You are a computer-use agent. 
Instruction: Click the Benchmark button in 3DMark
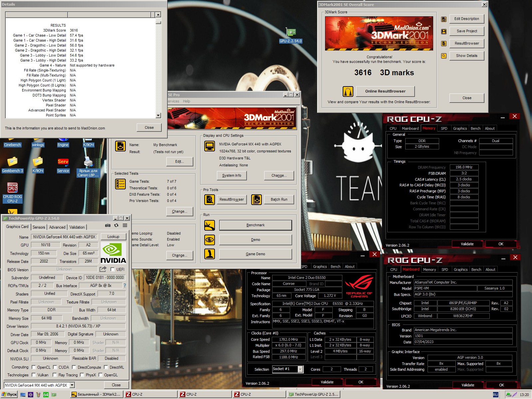256,225
